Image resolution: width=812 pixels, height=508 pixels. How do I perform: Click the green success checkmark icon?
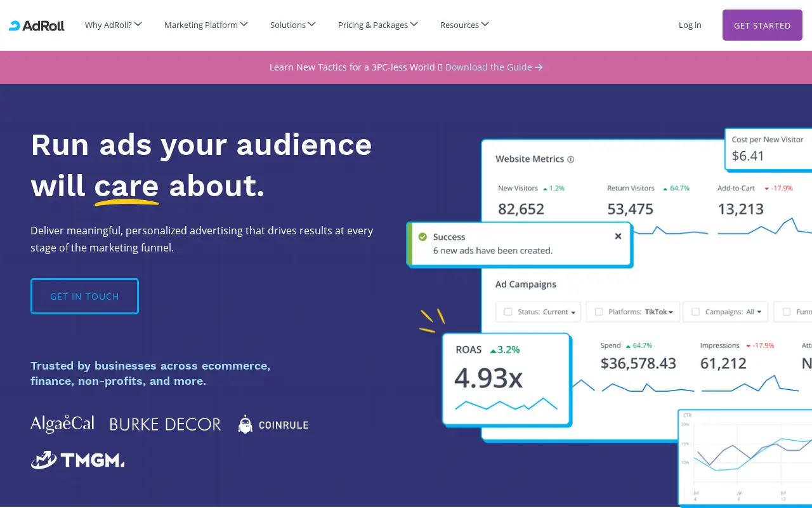click(x=422, y=237)
